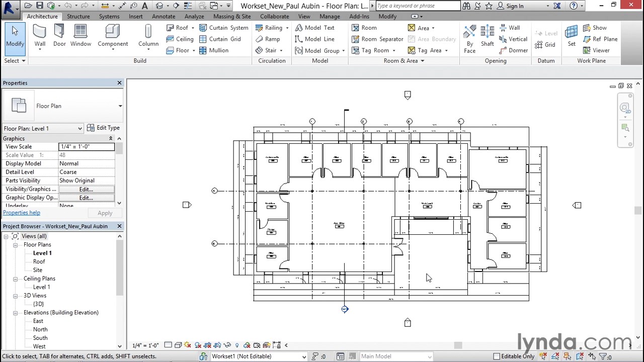Image resolution: width=644 pixels, height=362 pixels.
Task: Select the Window tool
Action: (x=80, y=36)
